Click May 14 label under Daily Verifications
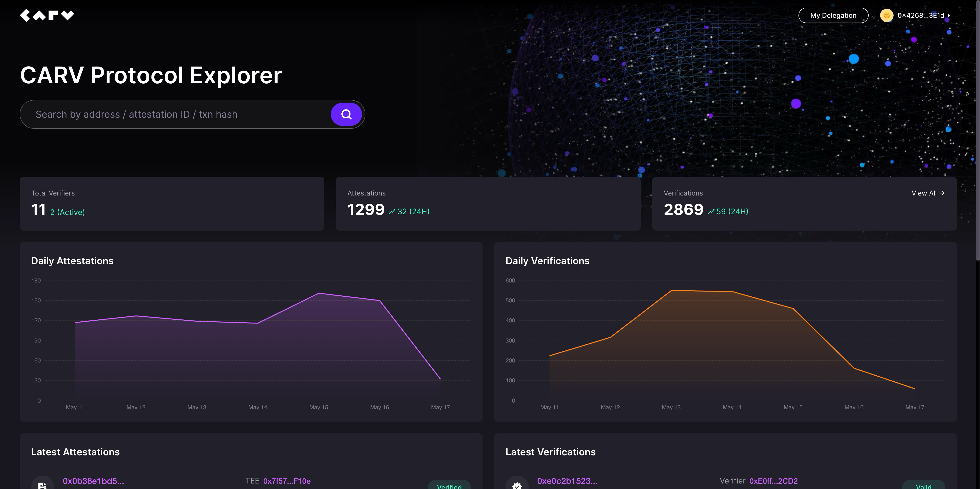 pyautogui.click(x=732, y=407)
